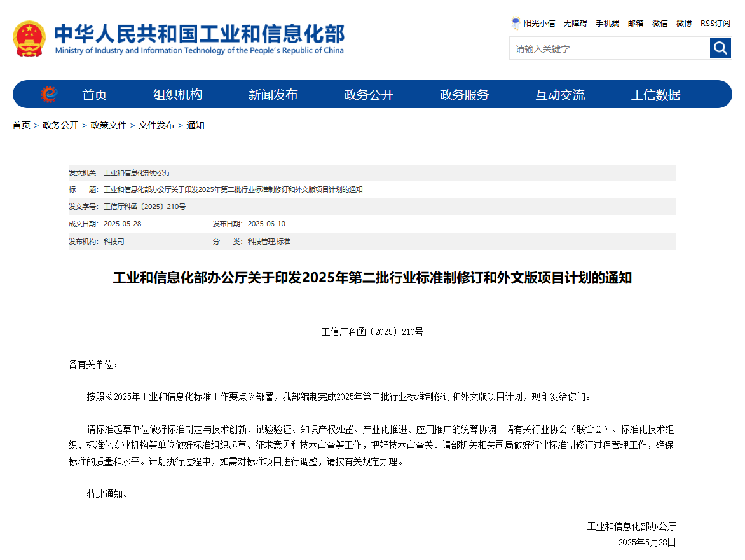Click the search keyword input field
Viewport: 745px width, 560px height.
(x=609, y=48)
